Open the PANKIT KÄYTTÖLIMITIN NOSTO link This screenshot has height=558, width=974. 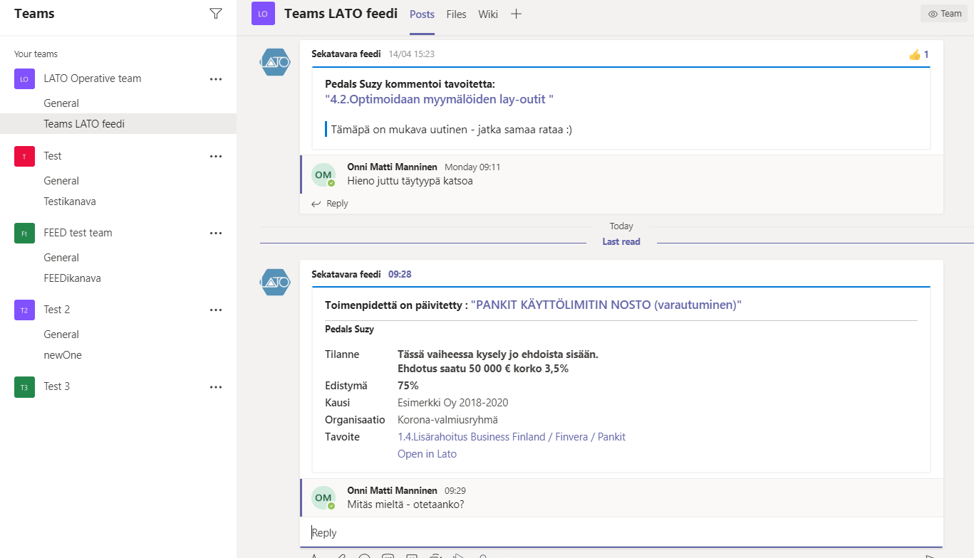[606, 305]
